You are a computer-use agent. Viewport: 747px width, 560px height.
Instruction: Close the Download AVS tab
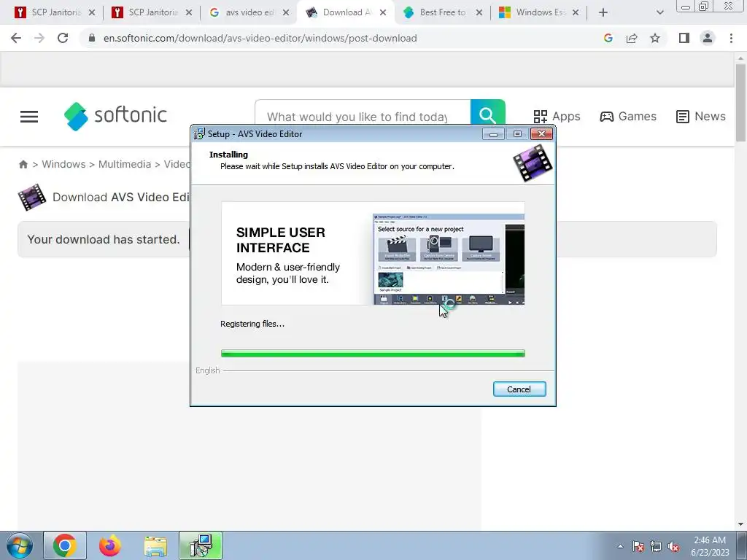383,12
